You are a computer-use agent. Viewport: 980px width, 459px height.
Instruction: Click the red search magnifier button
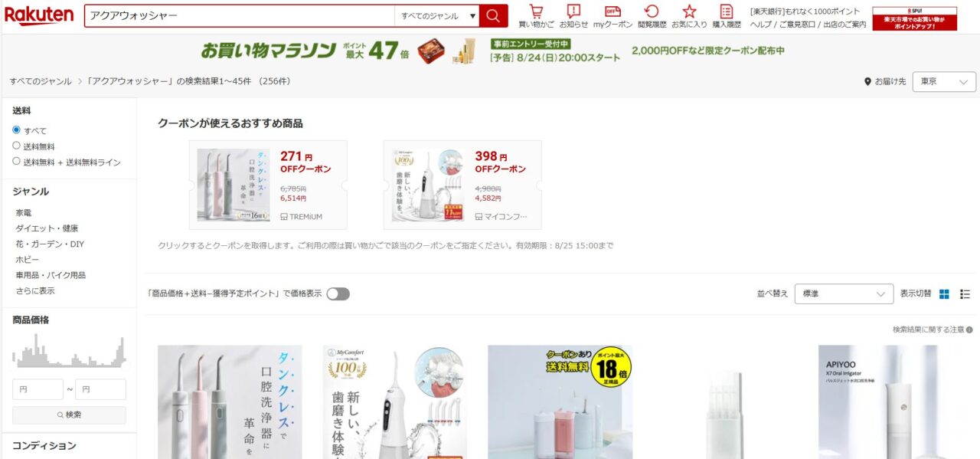(494, 15)
